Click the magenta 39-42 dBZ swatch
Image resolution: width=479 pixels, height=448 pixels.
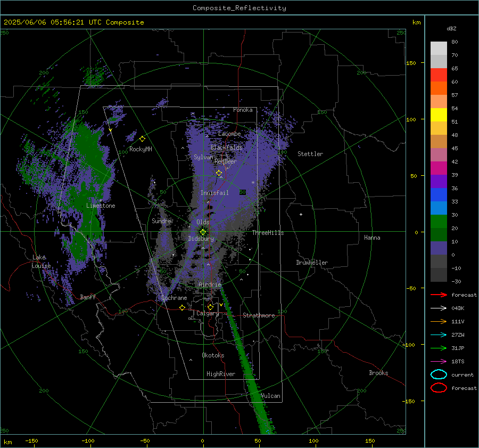[439, 168]
